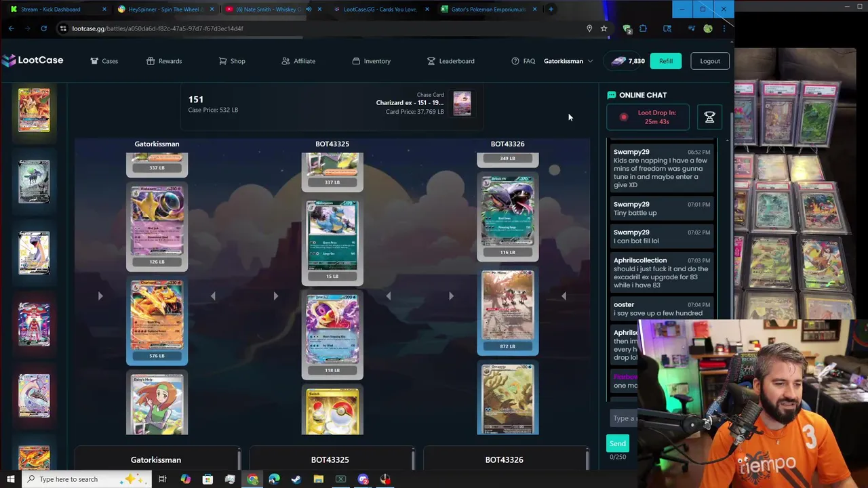Click the location permission icon in address bar

pos(589,28)
